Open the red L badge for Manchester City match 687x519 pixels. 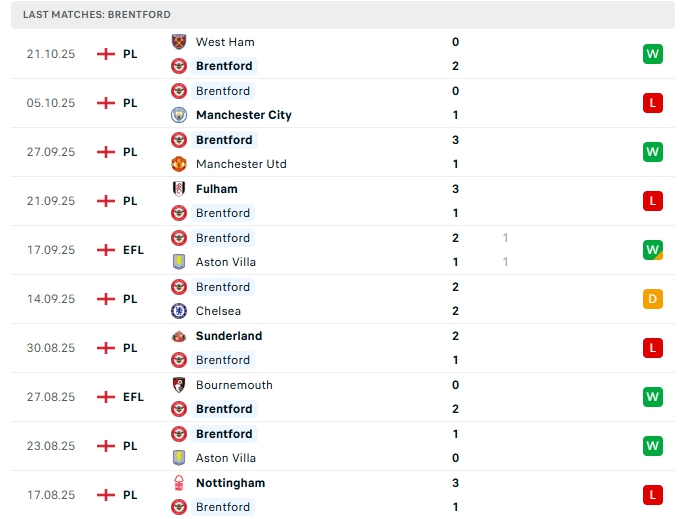653,103
